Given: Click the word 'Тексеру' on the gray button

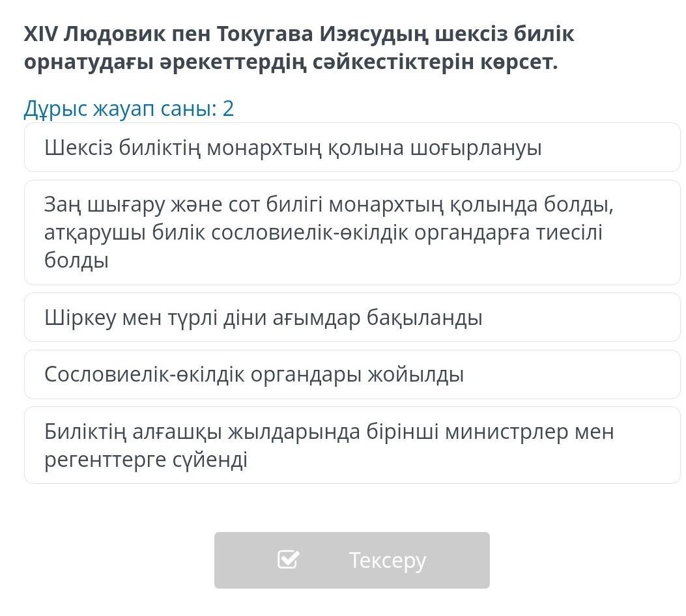Looking at the screenshot, I should [x=387, y=561].
